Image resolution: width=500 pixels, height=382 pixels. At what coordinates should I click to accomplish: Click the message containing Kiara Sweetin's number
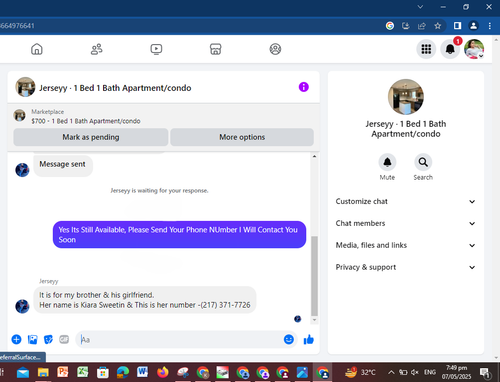(x=145, y=300)
